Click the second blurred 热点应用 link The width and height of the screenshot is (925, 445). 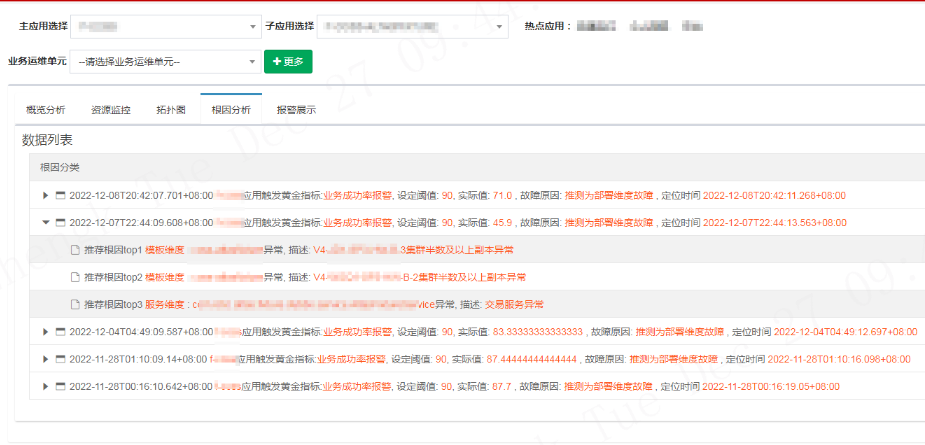649,27
